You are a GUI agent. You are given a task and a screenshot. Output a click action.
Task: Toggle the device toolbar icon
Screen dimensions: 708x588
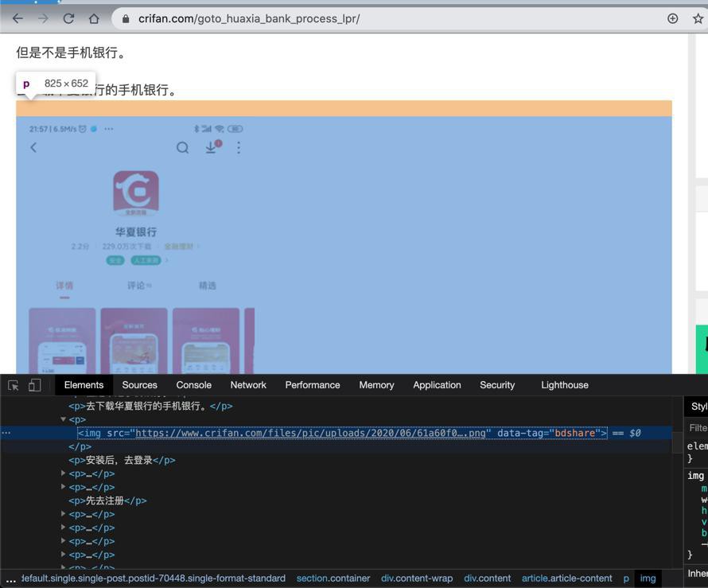tap(35, 385)
